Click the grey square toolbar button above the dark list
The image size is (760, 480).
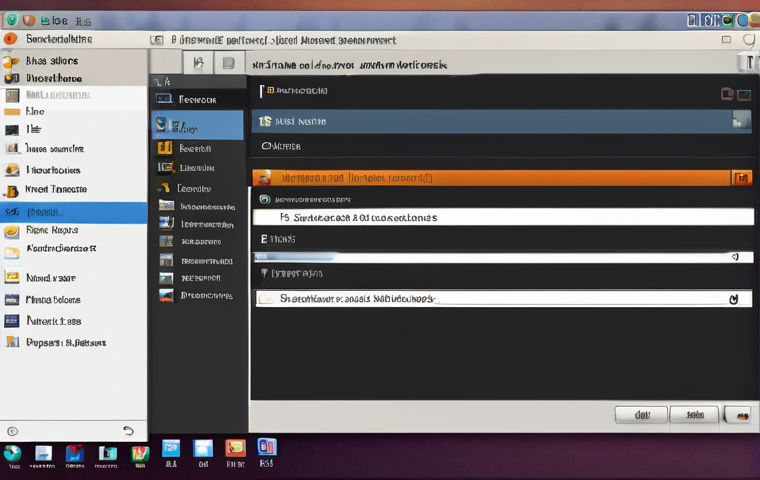click(x=228, y=63)
